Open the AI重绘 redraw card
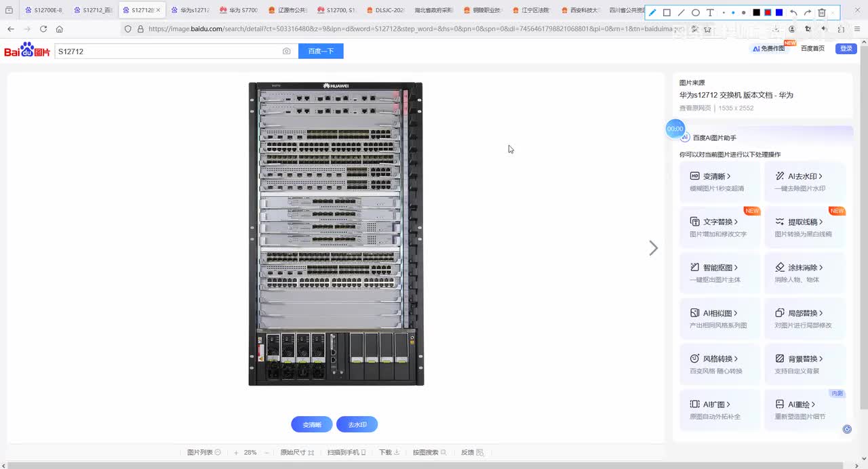Viewport: 868px width, 469px height. pyautogui.click(x=805, y=409)
